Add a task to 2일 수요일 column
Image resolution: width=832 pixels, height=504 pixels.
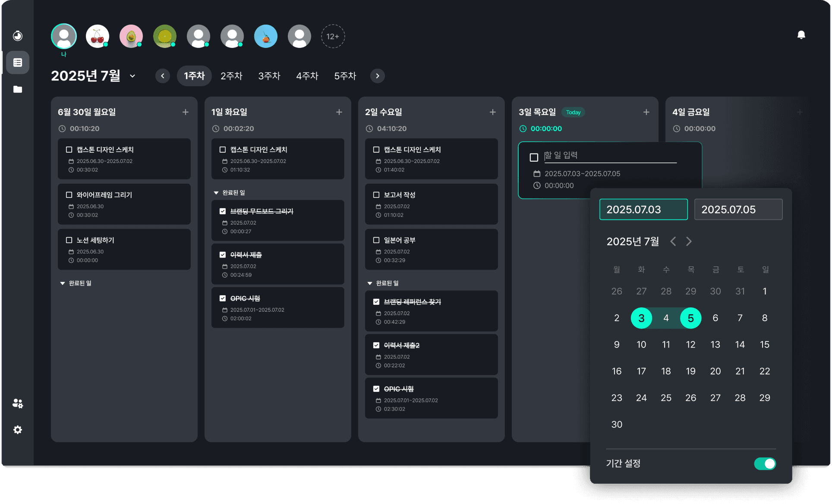coord(493,112)
